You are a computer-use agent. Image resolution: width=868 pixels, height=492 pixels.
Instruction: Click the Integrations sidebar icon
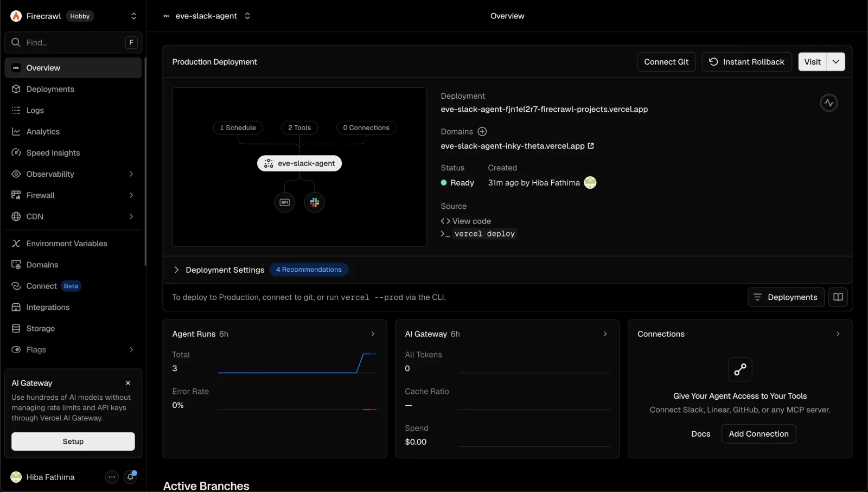pos(16,306)
